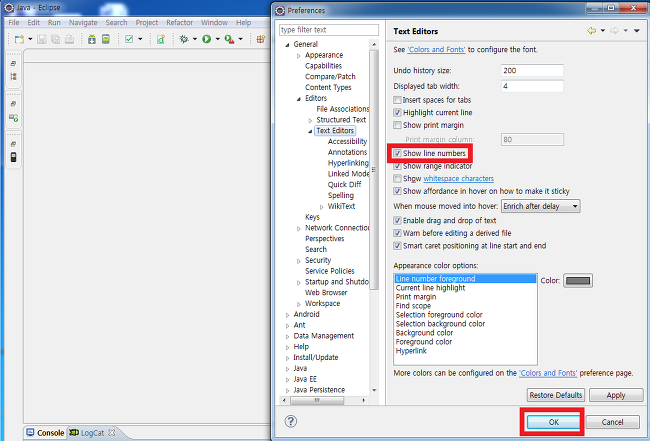Click the New Java Package icon
Viewport: 650px width, 441px height.
pos(260,39)
